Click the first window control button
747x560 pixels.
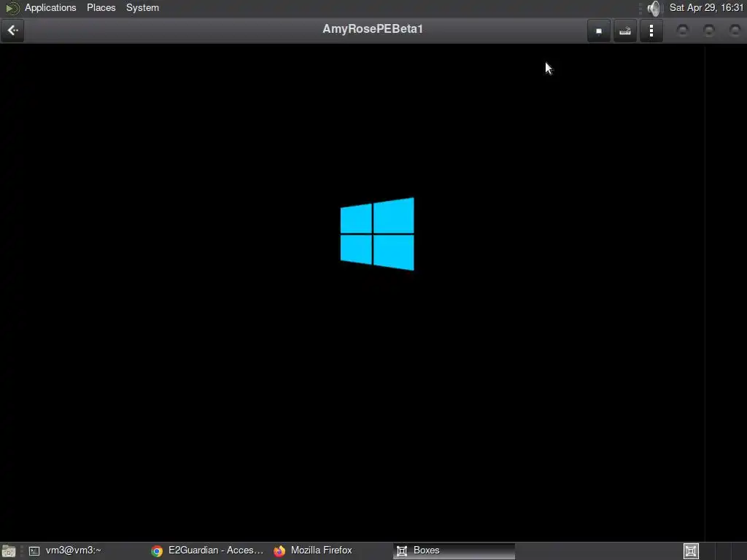coord(683,31)
